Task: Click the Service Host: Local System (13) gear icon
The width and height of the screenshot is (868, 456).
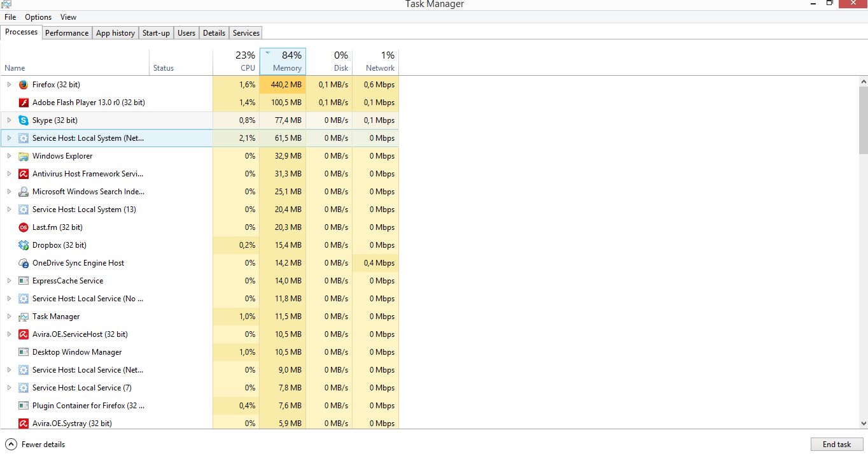Action: pyautogui.click(x=24, y=210)
